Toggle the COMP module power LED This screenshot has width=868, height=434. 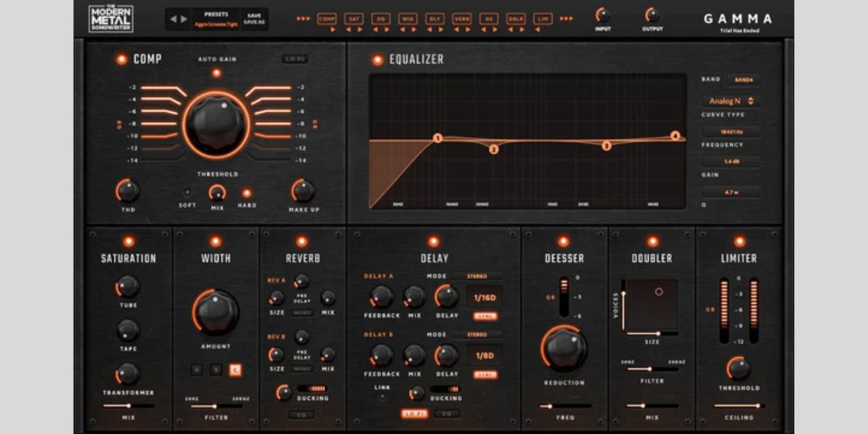pyautogui.click(x=122, y=59)
